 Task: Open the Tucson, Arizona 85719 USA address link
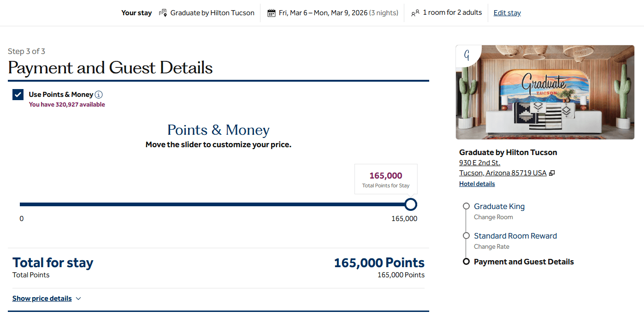(x=502, y=173)
